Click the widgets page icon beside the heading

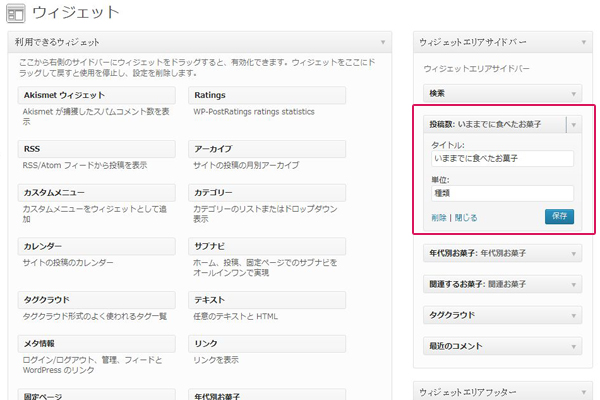click(x=16, y=13)
